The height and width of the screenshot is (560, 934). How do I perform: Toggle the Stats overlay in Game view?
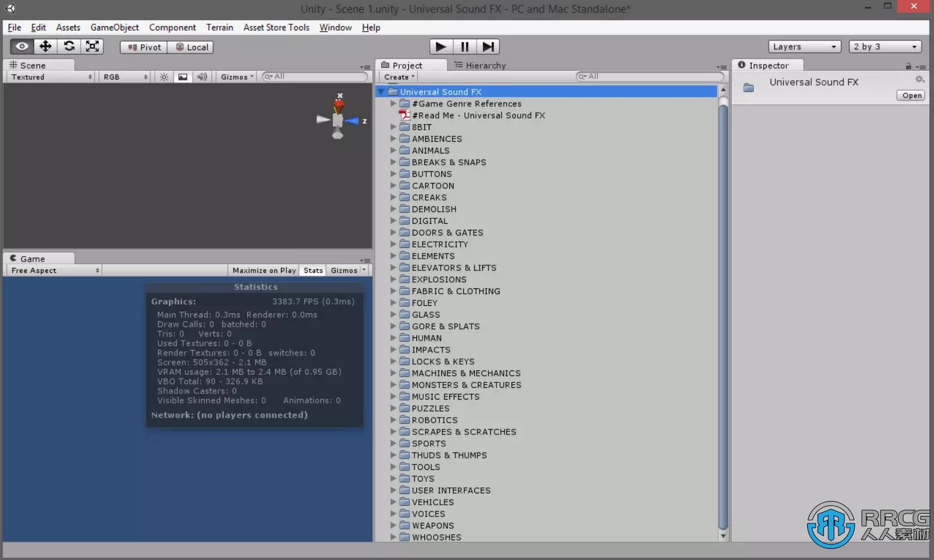pyautogui.click(x=313, y=270)
